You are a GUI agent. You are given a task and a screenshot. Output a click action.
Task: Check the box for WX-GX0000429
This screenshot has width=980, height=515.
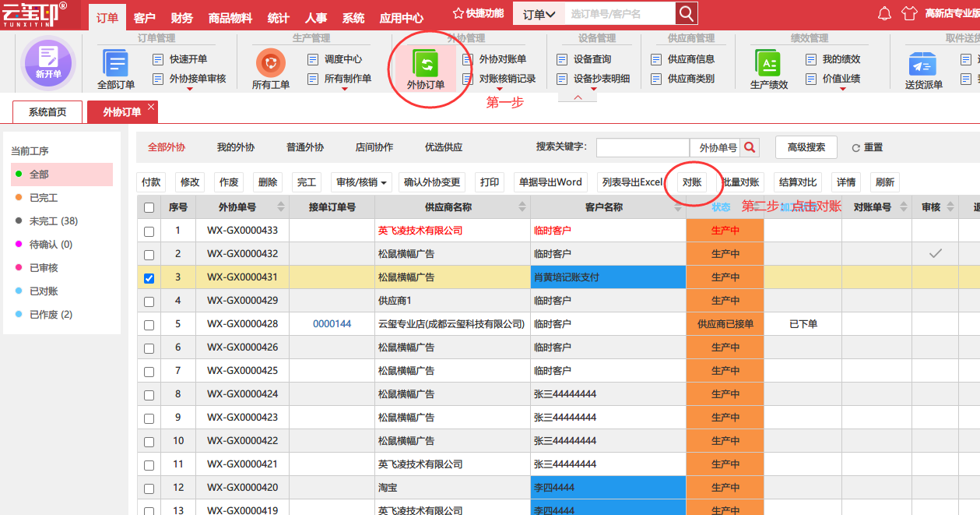(x=149, y=302)
